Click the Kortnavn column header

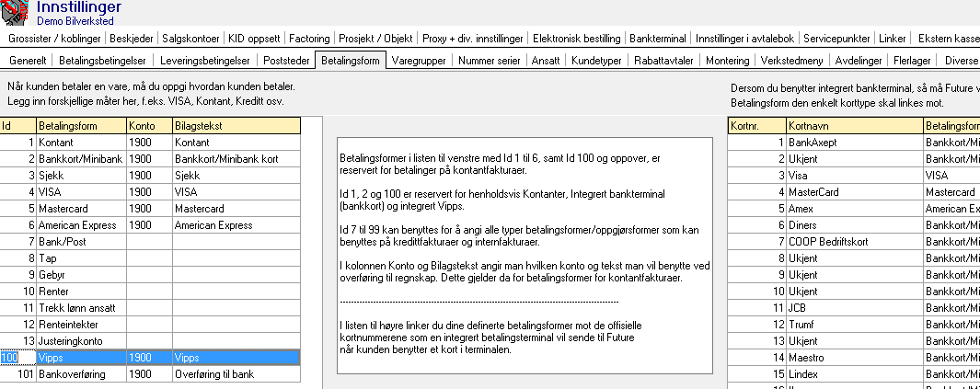(x=855, y=126)
